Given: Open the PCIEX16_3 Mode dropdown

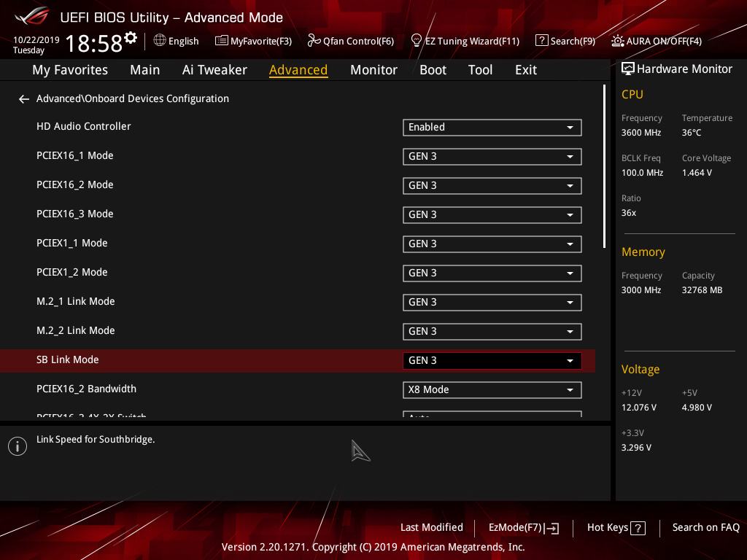Looking at the screenshot, I should [492, 215].
